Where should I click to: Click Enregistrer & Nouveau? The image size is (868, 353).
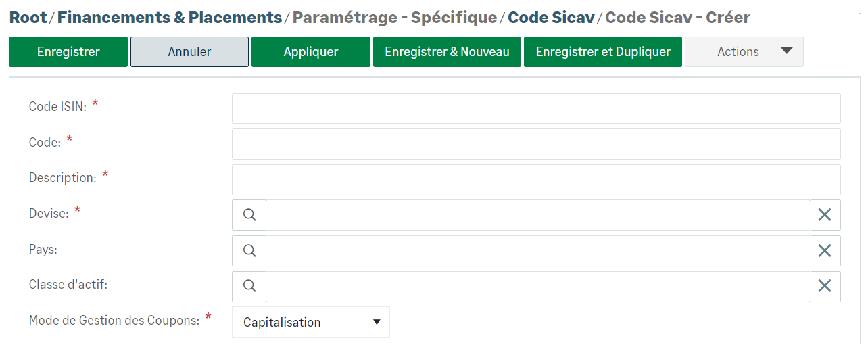tap(447, 52)
